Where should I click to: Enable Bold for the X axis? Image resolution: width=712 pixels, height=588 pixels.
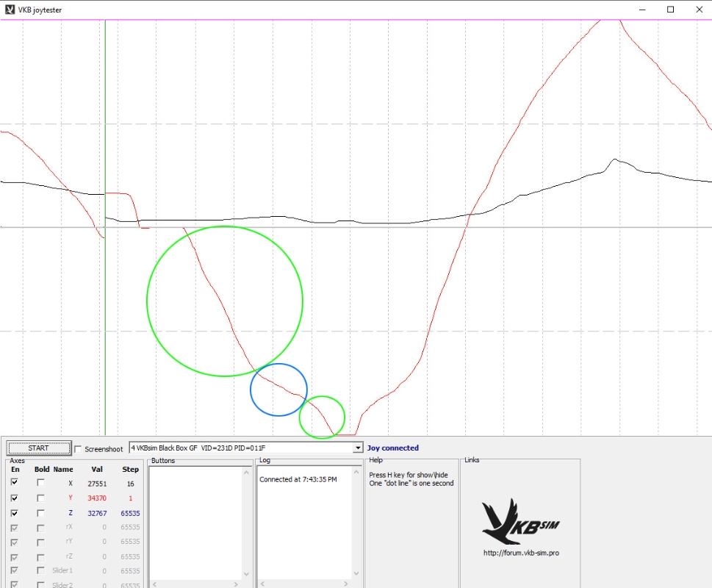coord(40,483)
